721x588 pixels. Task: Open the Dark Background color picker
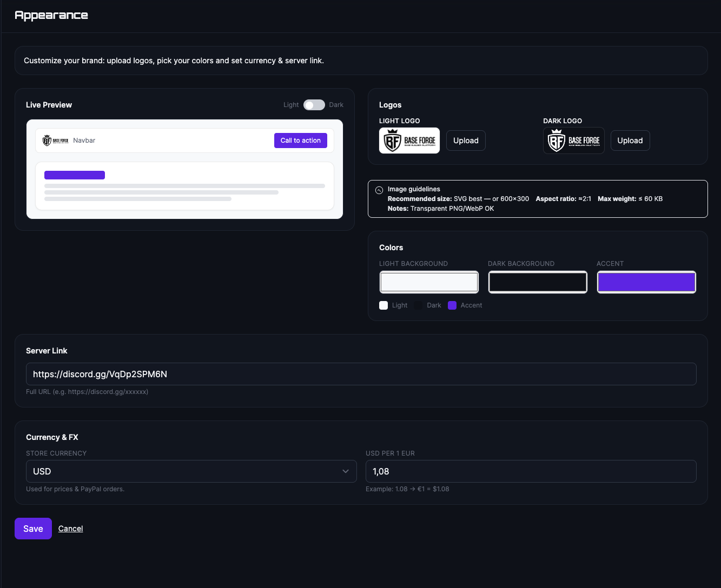[538, 282]
